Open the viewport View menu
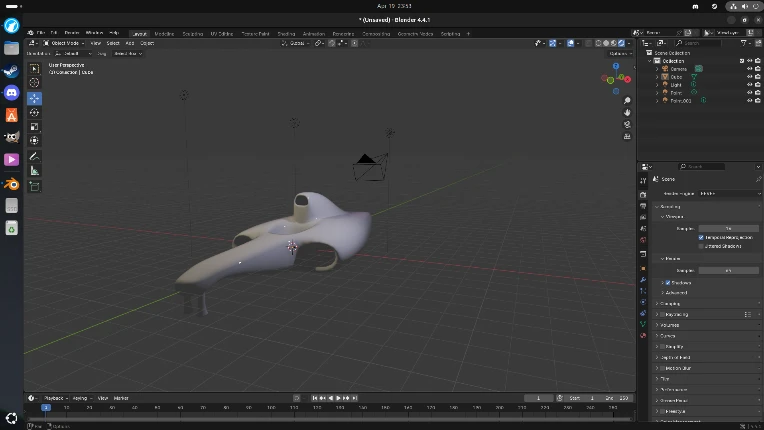Screen dimensions: 764x430 point(96,43)
